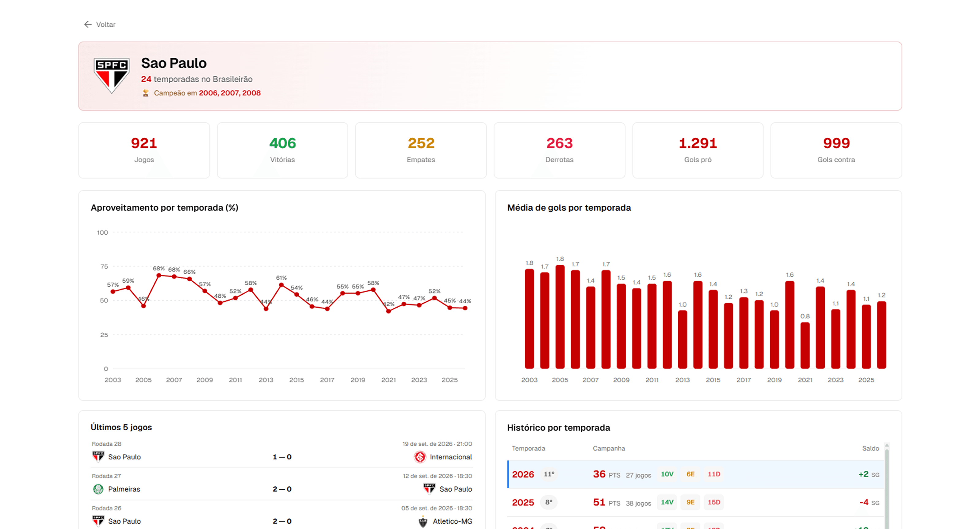Click the Palmeiras club crest

point(98,489)
